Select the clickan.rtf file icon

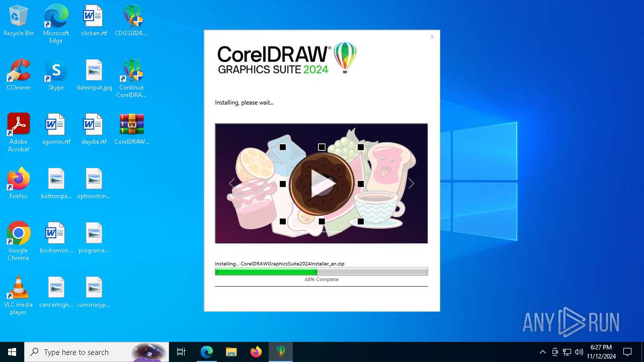coord(94,21)
